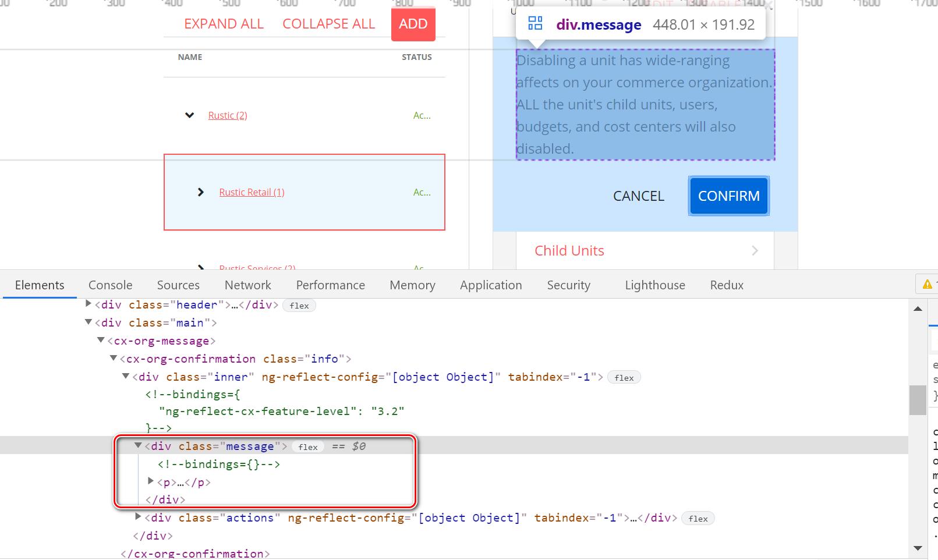Click the red ADD button
938x560 pixels.
point(413,24)
